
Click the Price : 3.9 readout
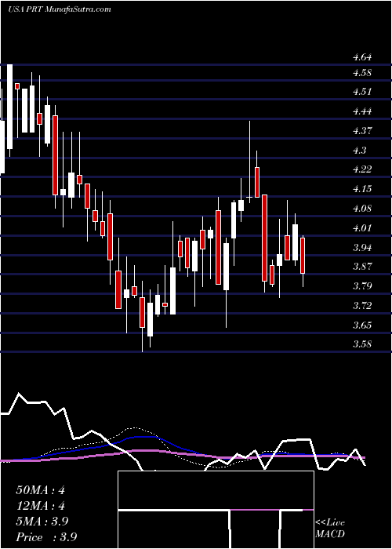click(46, 537)
